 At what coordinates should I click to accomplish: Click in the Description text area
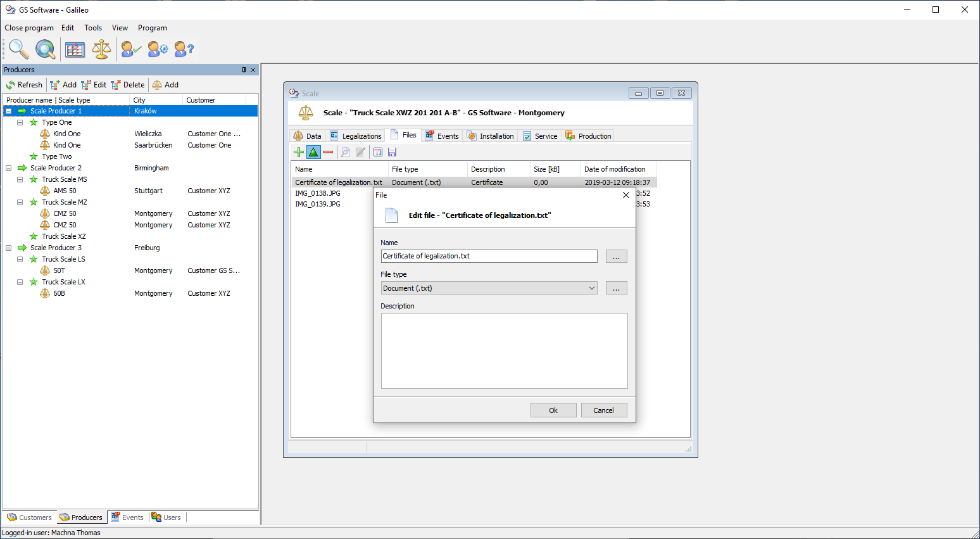point(504,351)
